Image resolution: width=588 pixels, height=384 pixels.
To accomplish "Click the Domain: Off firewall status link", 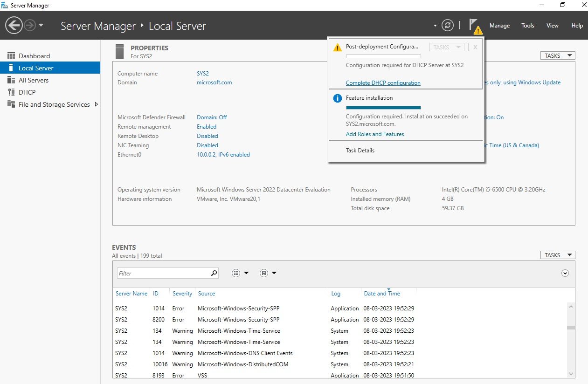I will (x=212, y=117).
